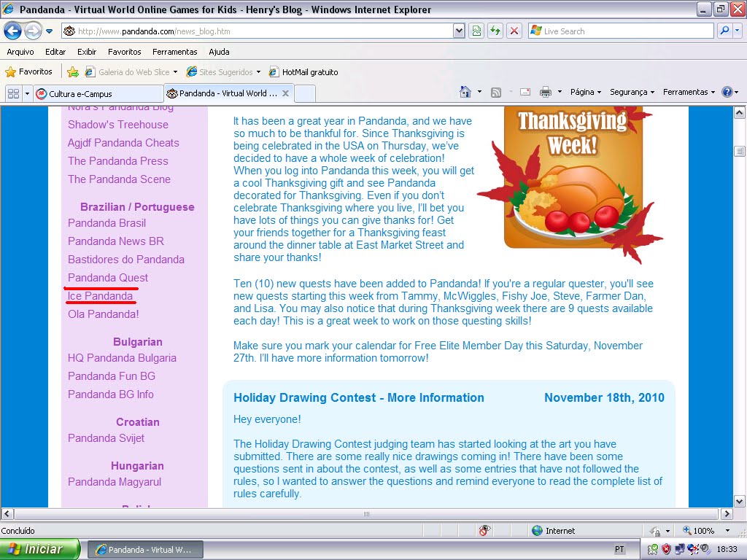Click the search magnifier button

724,31
